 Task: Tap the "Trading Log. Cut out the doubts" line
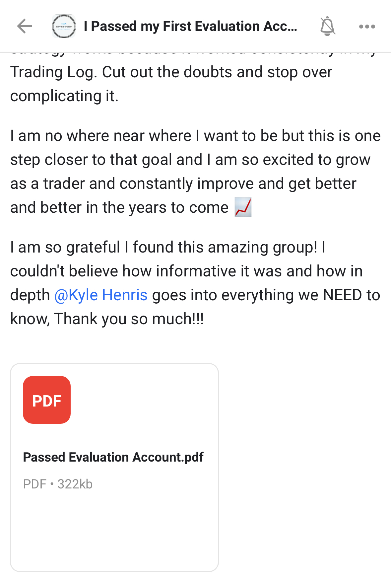click(x=171, y=72)
